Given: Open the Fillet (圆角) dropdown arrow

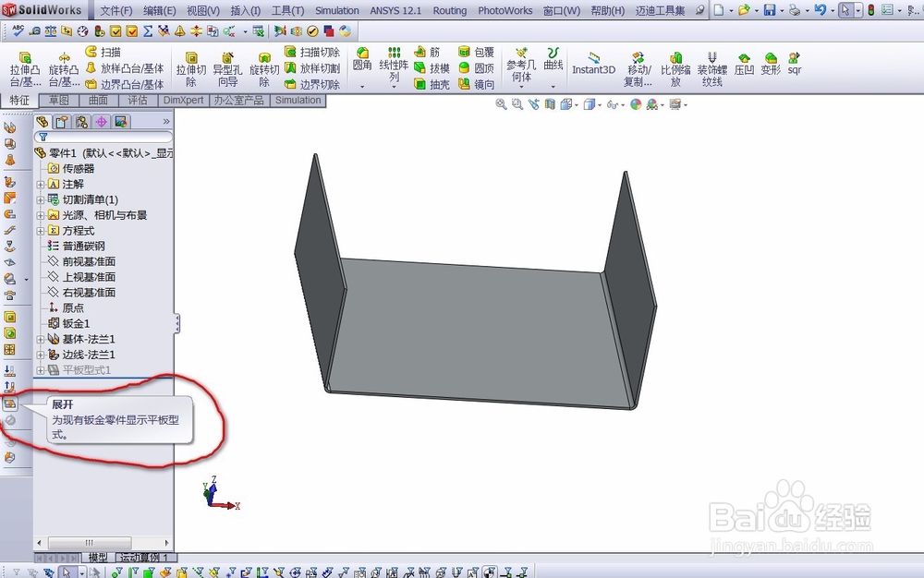Looking at the screenshot, I should pos(362,87).
